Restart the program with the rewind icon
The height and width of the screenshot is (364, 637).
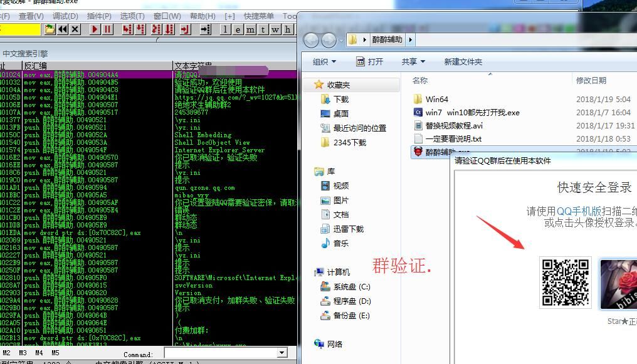pyautogui.click(x=63, y=29)
